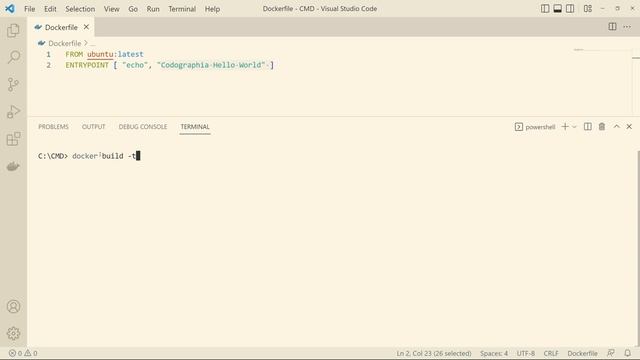Image resolution: width=640 pixels, height=360 pixels.
Task: Click the VS Code logo icon
Action: (x=10, y=9)
